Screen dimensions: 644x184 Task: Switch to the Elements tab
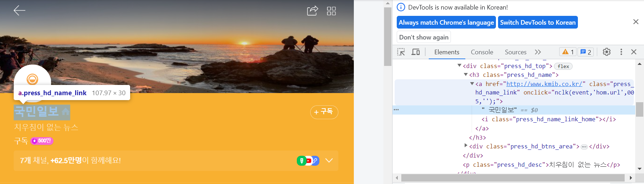(x=447, y=52)
